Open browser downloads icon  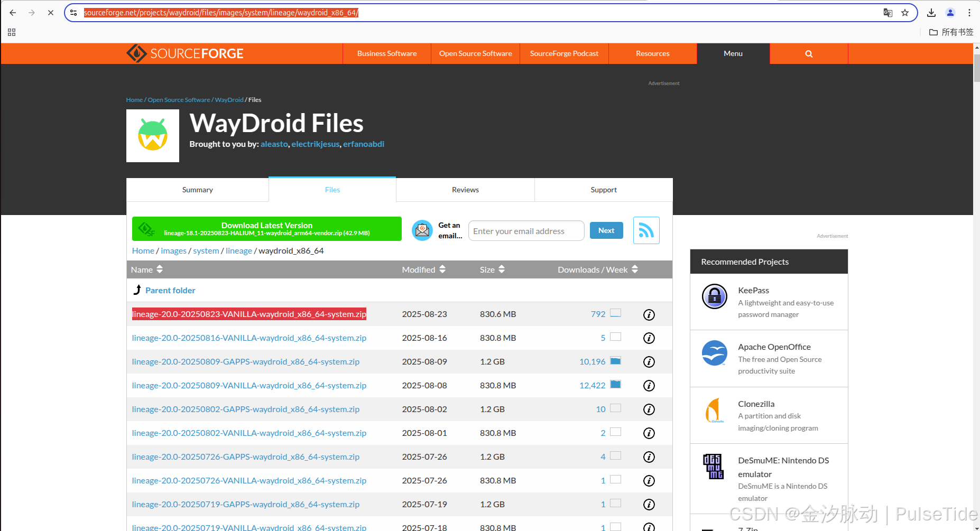click(x=931, y=13)
